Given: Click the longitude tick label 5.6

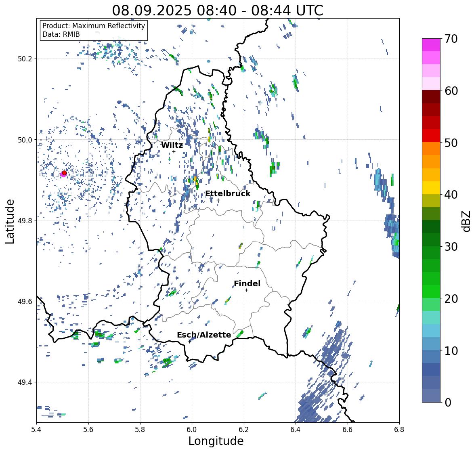Looking at the screenshot, I should coord(88,430).
